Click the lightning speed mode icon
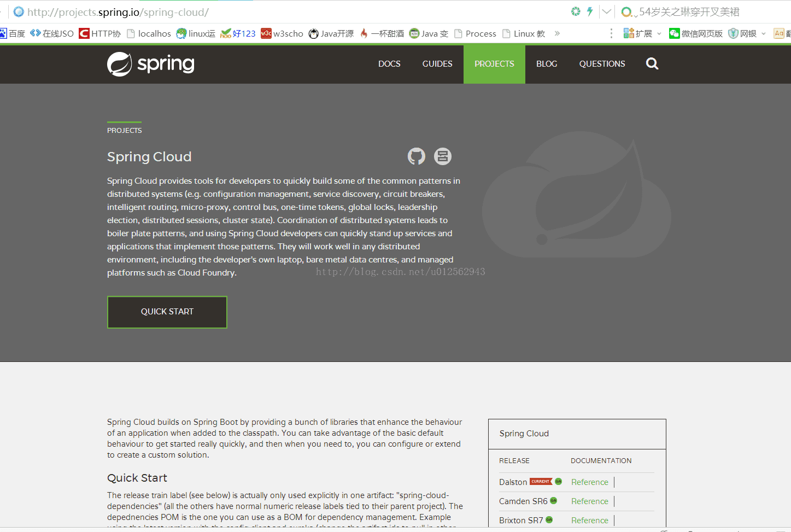The image size is (791, 532). 590,11
